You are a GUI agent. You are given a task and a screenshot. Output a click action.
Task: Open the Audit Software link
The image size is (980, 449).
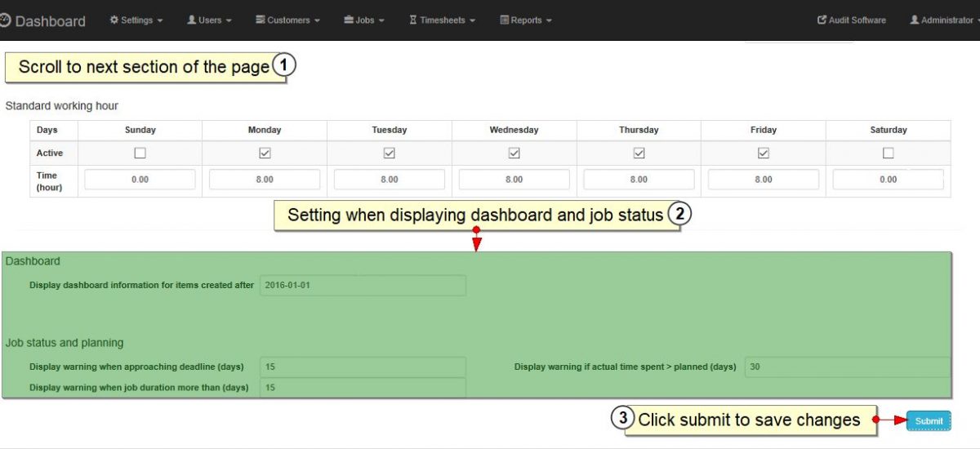[857, 20]
